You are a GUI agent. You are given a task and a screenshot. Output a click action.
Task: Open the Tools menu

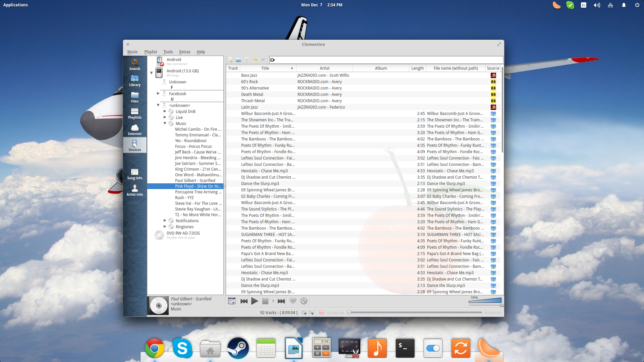pyautogui.click(x=168, y=52)
